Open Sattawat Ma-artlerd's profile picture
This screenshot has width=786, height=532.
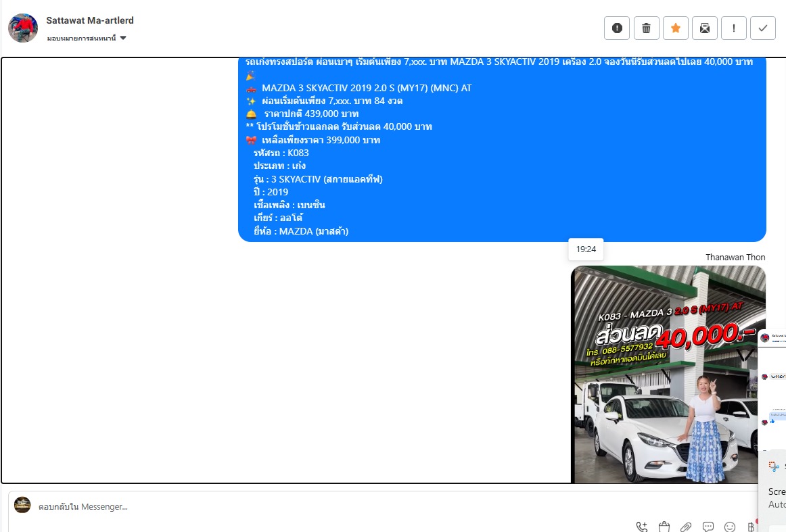coord(23,28)
